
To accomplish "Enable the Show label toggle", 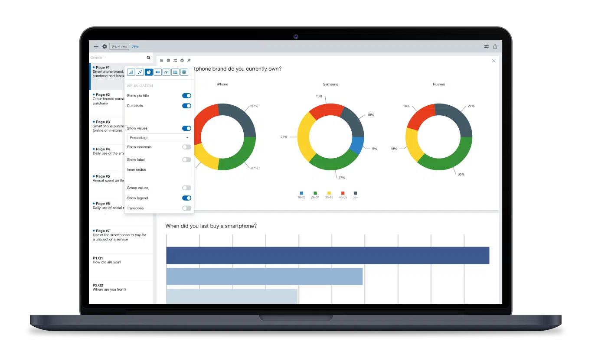I will pyautogui.click(x=186, y=160).
